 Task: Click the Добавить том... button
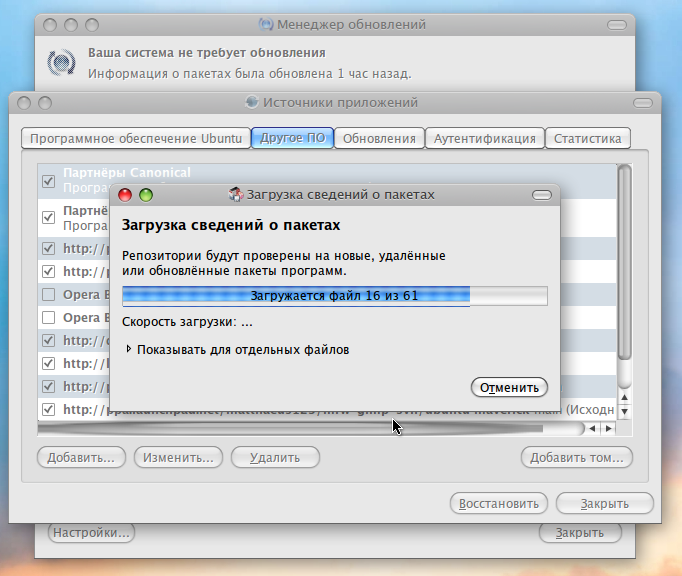pos(577,457)
